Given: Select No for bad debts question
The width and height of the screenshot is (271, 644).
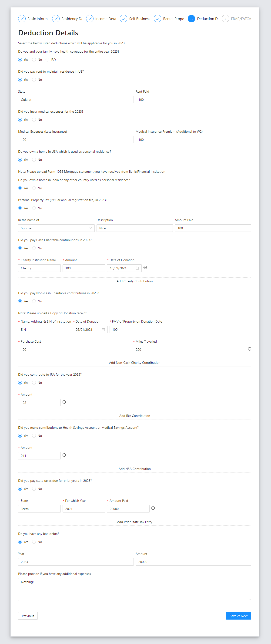Looking at the screenshot, I should point(34,542).
